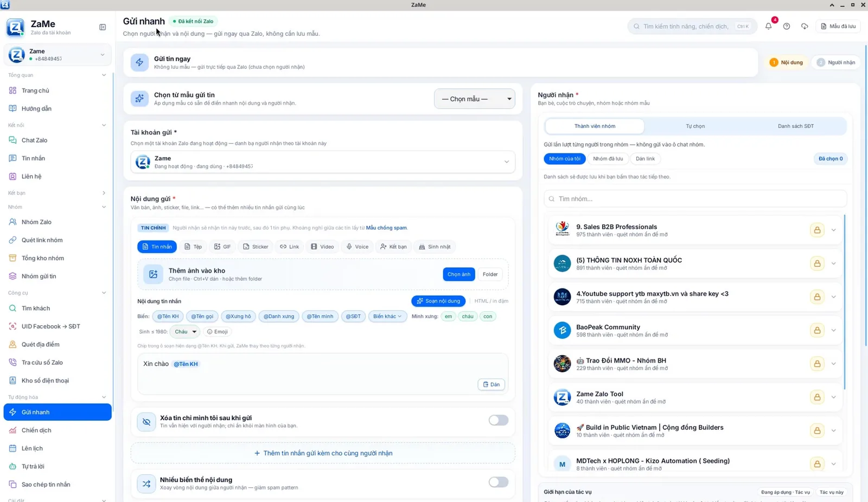Go to Chiến dịch in sidebar
868x502 pixels.
click(58, 430)
